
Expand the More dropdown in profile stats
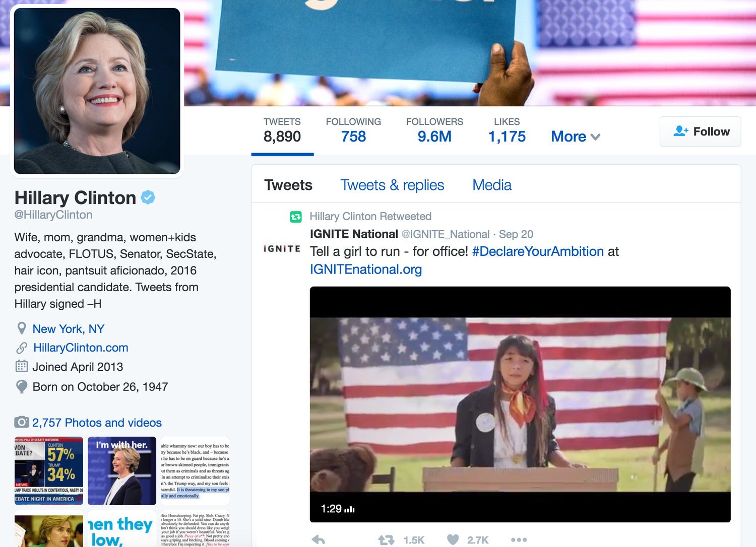[x=575, y=136]
